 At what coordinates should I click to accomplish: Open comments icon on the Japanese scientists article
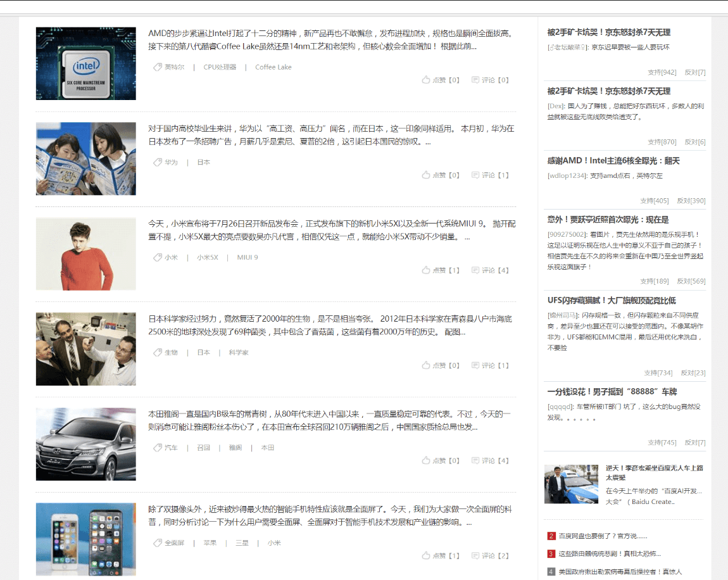point(475,365)
